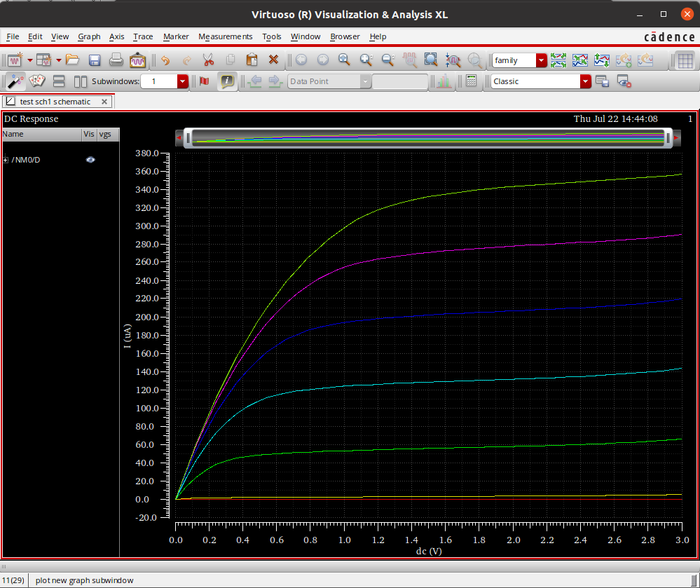
Task: Cut the selected trace with scissors
Action: (209, 60)
